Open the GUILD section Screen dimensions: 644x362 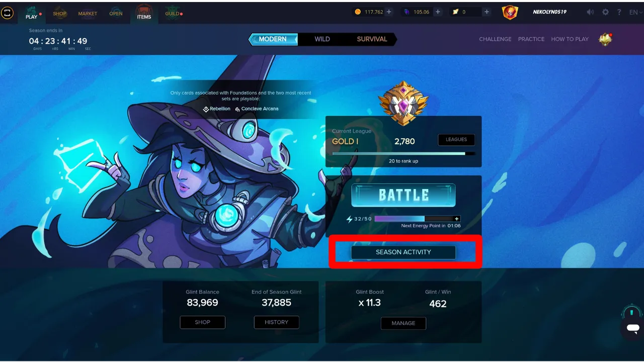coord(173,13)
